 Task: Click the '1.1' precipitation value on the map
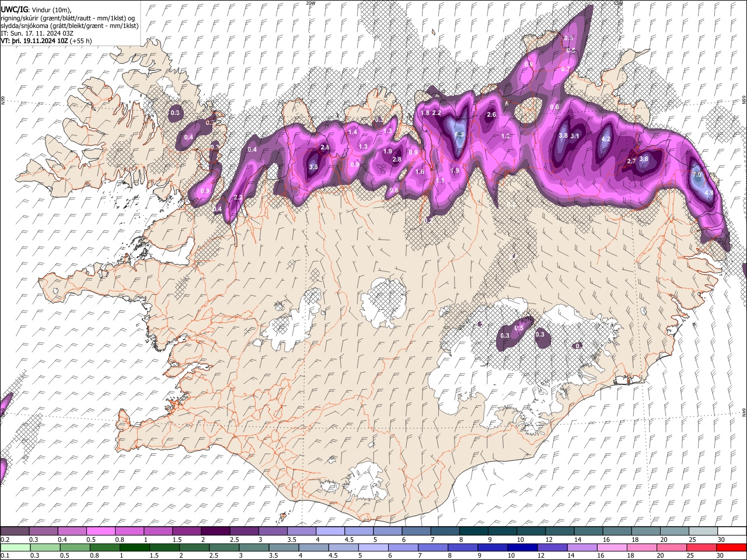click(x=440, y=181)
